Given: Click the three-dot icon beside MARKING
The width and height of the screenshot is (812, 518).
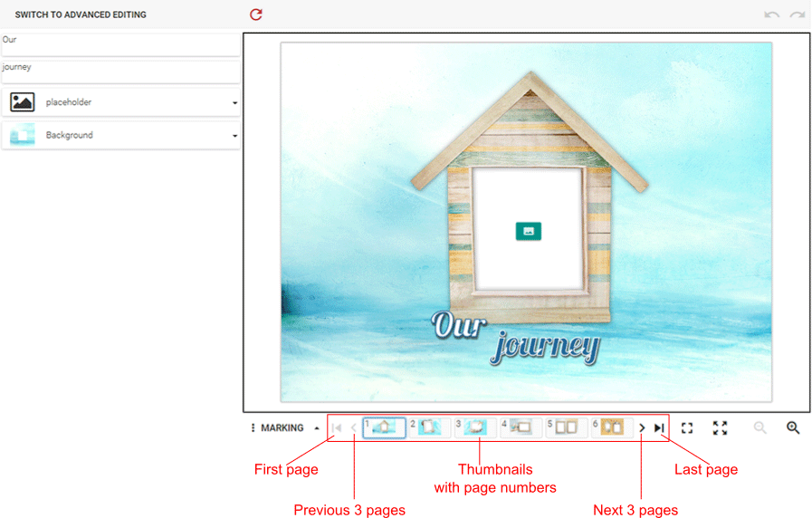Looking at the screenshot, I should (253, 427).
